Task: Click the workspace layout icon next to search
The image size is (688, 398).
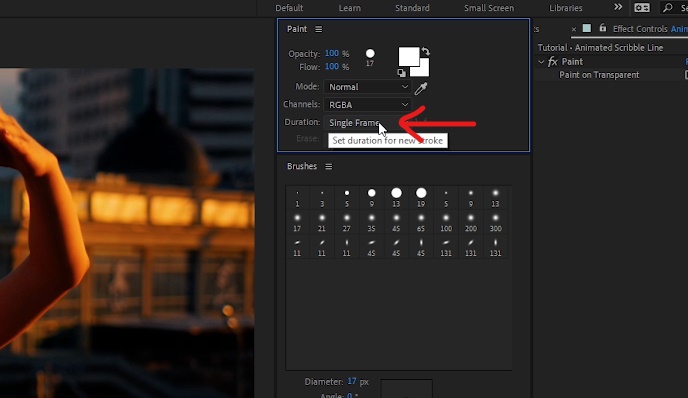Action: [642, 8]
